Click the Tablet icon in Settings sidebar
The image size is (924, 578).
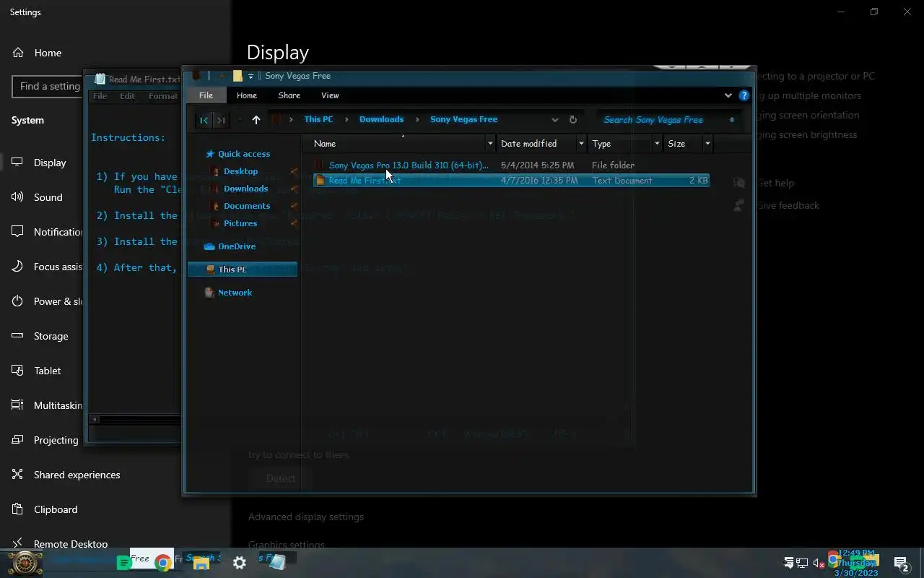point(17,371)
